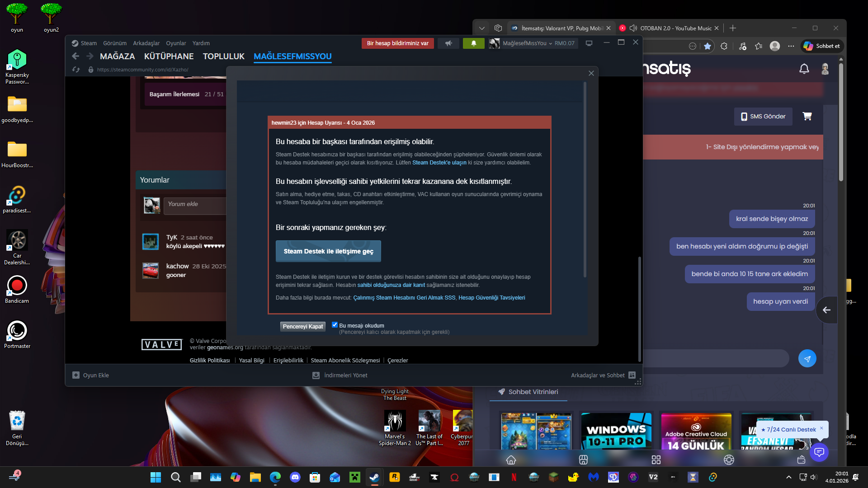868x488 pixels.
Task: Send chat message with blue paper-plane button
Action: pyautogui.click(x=807, y=358)
